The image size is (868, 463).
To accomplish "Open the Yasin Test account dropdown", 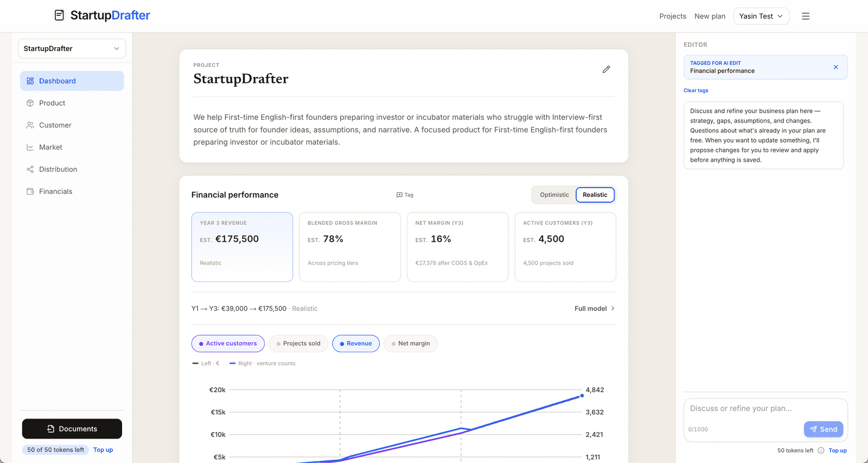I will (x=761, y=16).
